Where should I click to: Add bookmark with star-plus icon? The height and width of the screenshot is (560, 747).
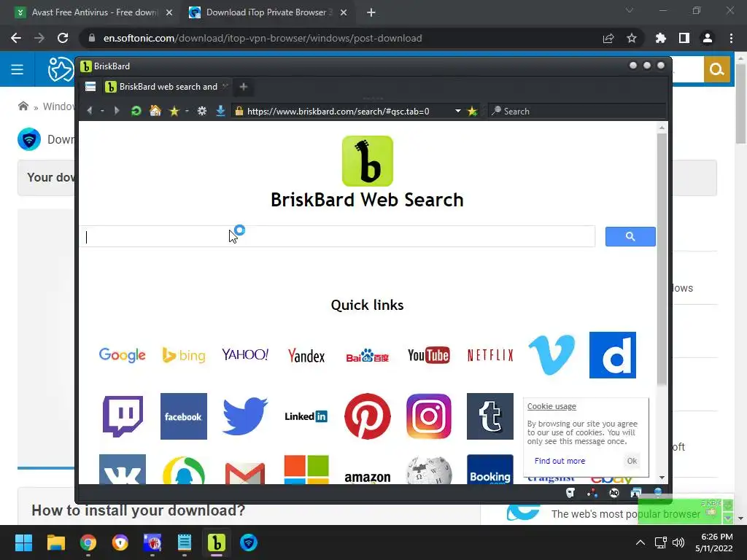(472, 112)
